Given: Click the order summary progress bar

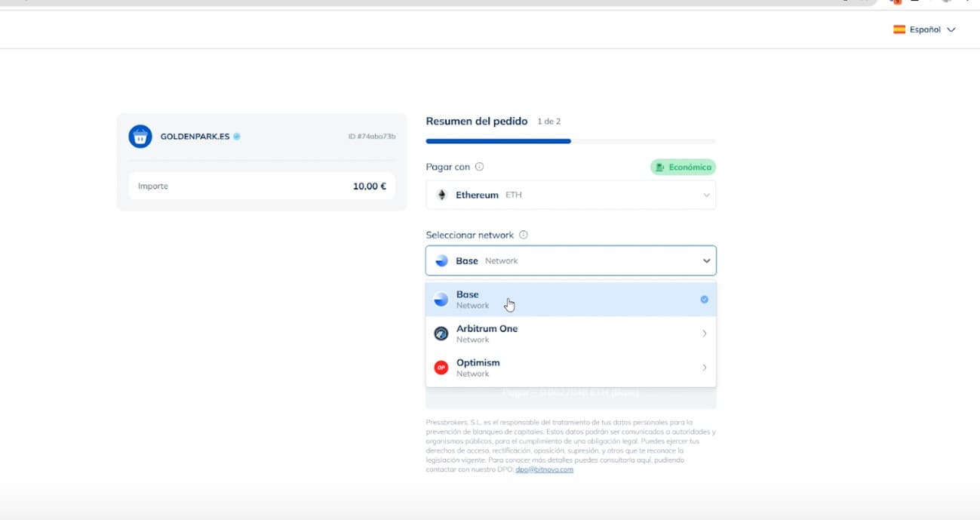Looking at the screenshot, I should [570, 141].
